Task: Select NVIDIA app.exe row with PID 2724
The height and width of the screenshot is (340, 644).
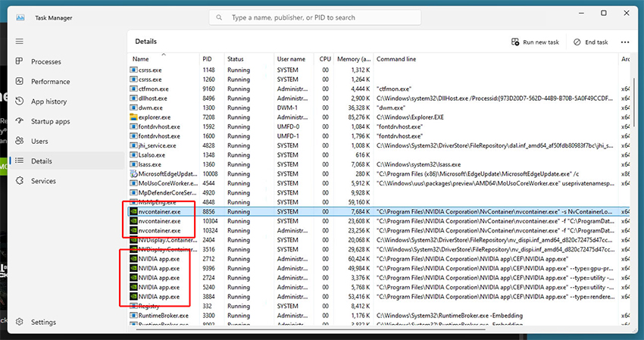Action: pyautogui.click(x=379, y=278)
